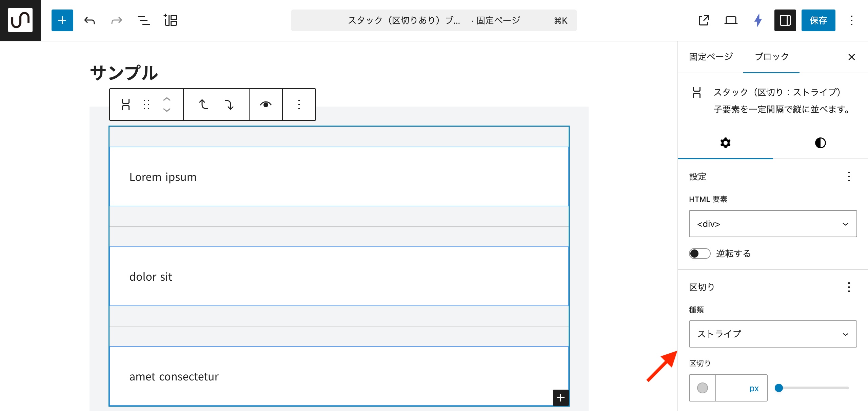Undo the last change
This screenshot has width=868, height=411.
pos(90,20)
